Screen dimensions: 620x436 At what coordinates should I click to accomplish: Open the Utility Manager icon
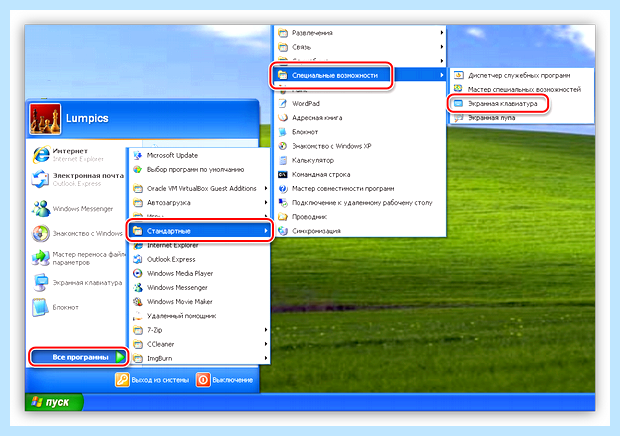(458, 75)
